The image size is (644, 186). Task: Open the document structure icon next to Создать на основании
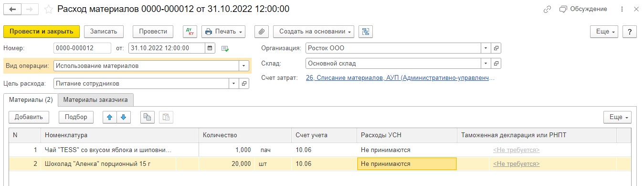(x=366, y=32)
